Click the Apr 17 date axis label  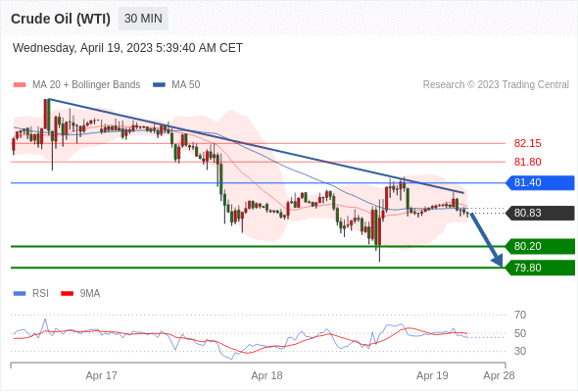[x=101, y=375]
